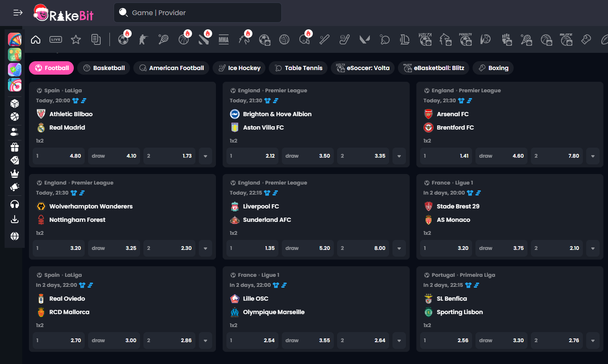Pick the draw odds 4.60 for Arsenal match
The width and height of the screenshot is (608, 364).
click(x=501, y=156)
